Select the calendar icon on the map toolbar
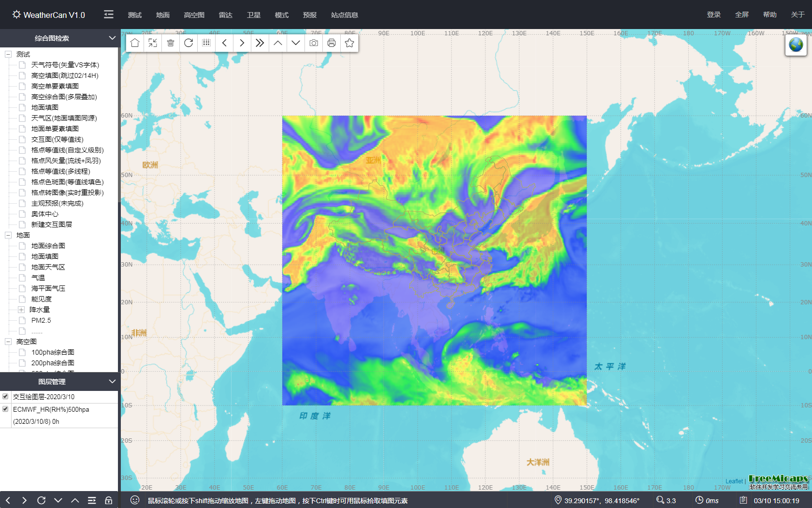This screenshot has height=508, width=812. click(206, 43)
